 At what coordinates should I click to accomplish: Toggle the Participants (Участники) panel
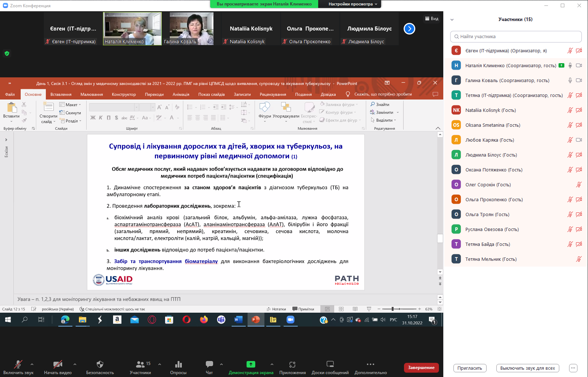tap(140, 364)
